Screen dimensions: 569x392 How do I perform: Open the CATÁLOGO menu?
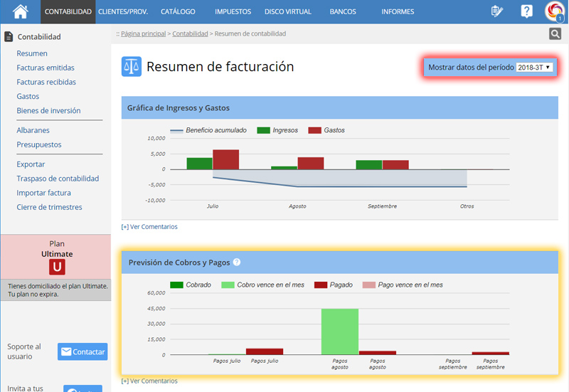[x=178, y=11]
